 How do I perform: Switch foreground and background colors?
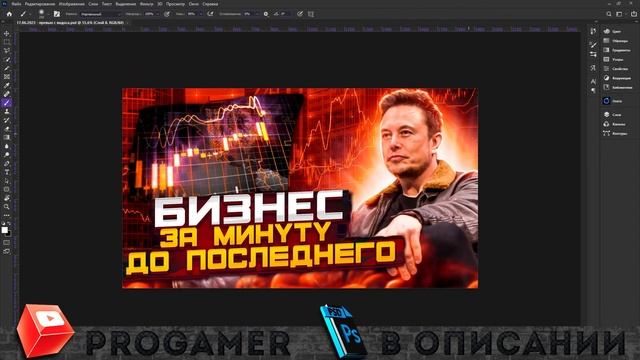[9, 224]
